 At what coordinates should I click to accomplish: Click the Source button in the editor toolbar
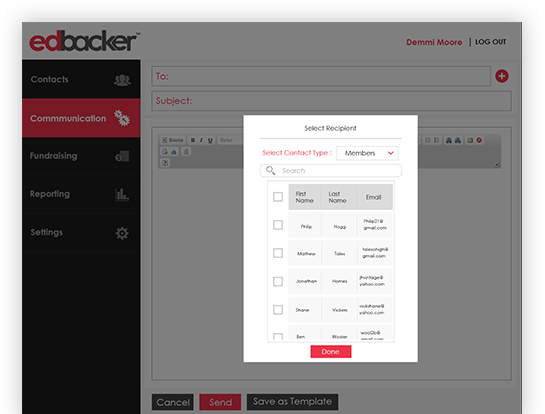[173, 140]
